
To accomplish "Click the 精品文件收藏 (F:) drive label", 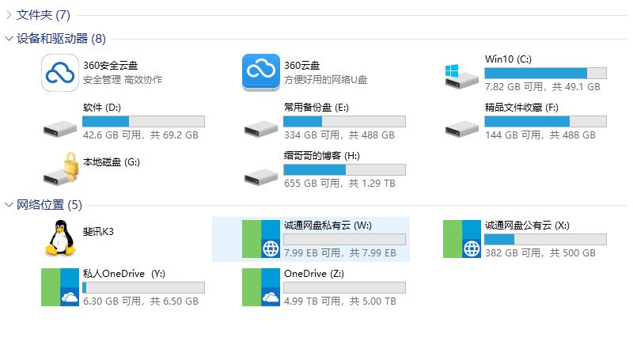I will pyautogui.click(x=521, y=108).
